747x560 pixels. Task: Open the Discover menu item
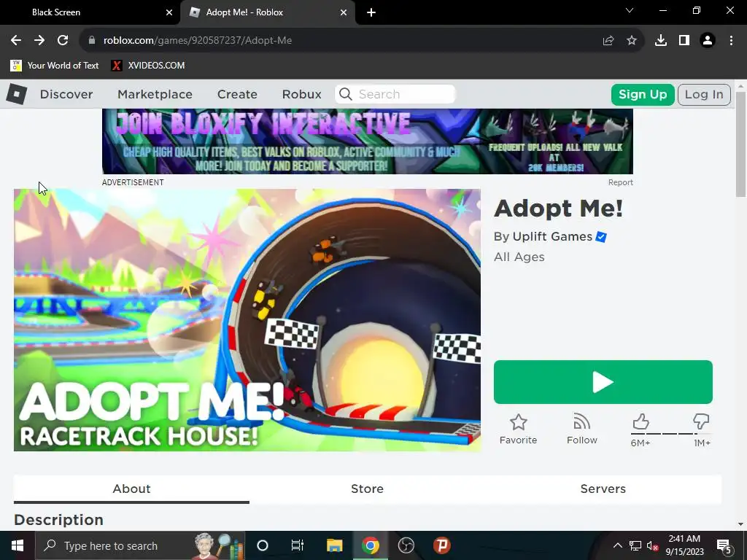coord(66,94)
